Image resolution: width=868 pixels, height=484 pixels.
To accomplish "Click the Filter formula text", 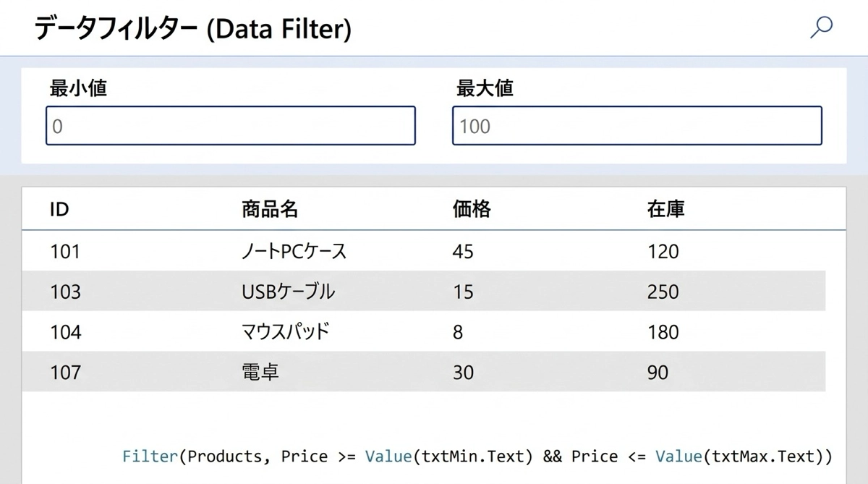I will 477,457.
